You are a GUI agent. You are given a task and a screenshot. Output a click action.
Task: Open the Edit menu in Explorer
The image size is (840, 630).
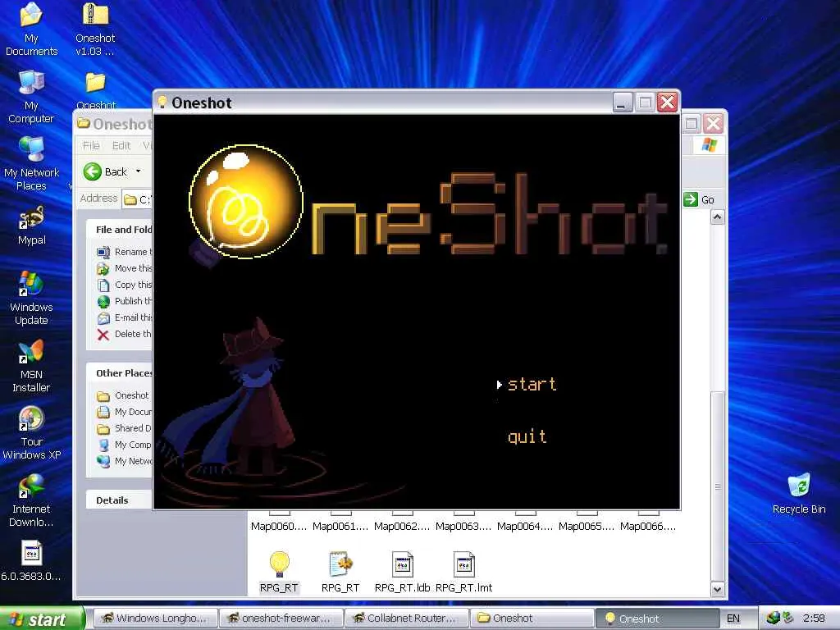pyautogui.click(x=121, y=146)
